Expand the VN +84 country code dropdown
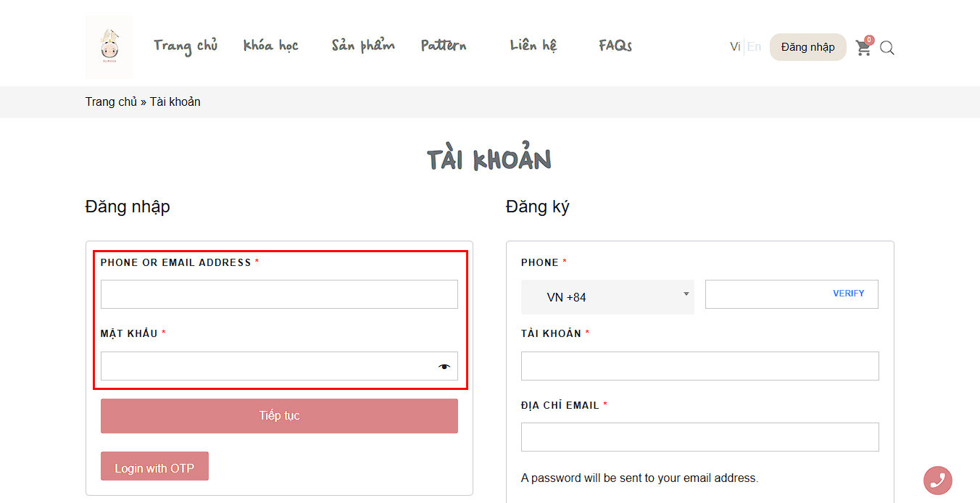Screen dimensions: 980x503 607,297
